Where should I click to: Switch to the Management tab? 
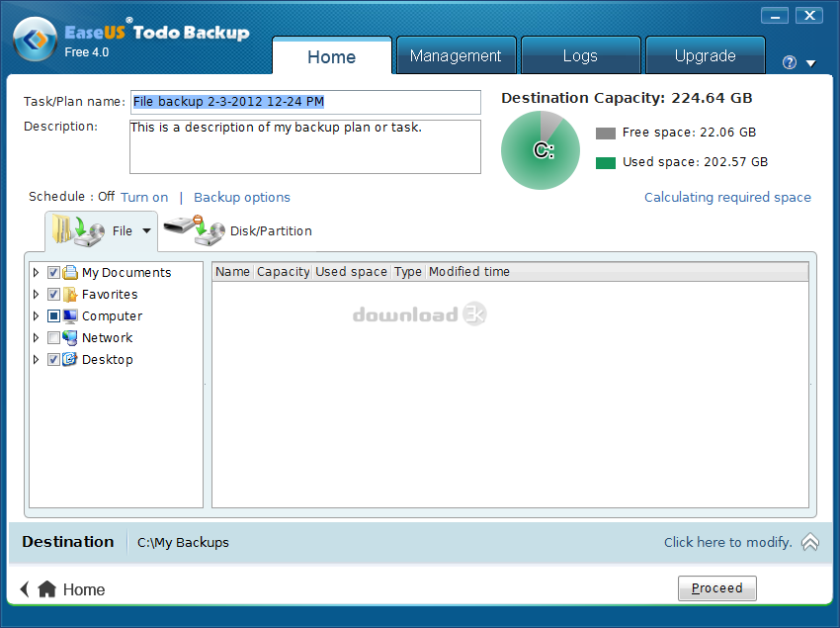456,56
